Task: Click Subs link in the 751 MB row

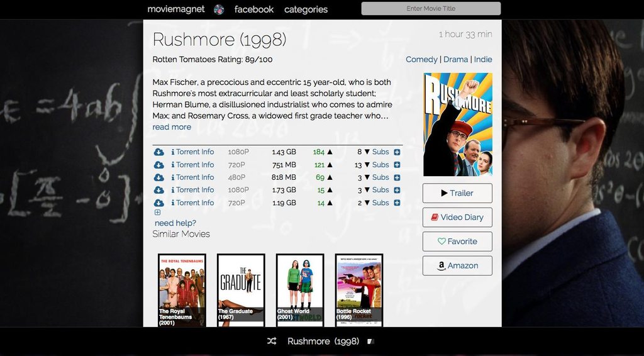Action: tap(380, 165)
